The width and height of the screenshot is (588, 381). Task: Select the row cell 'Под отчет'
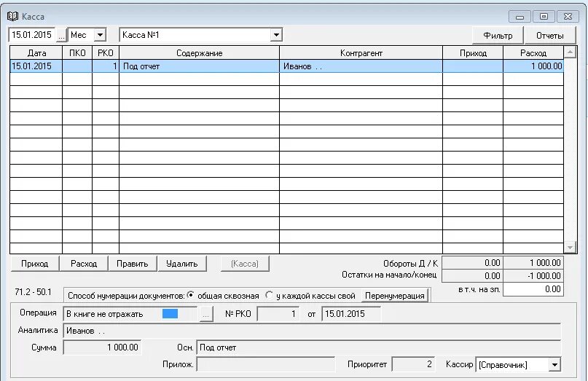click(x=199, y=66)
